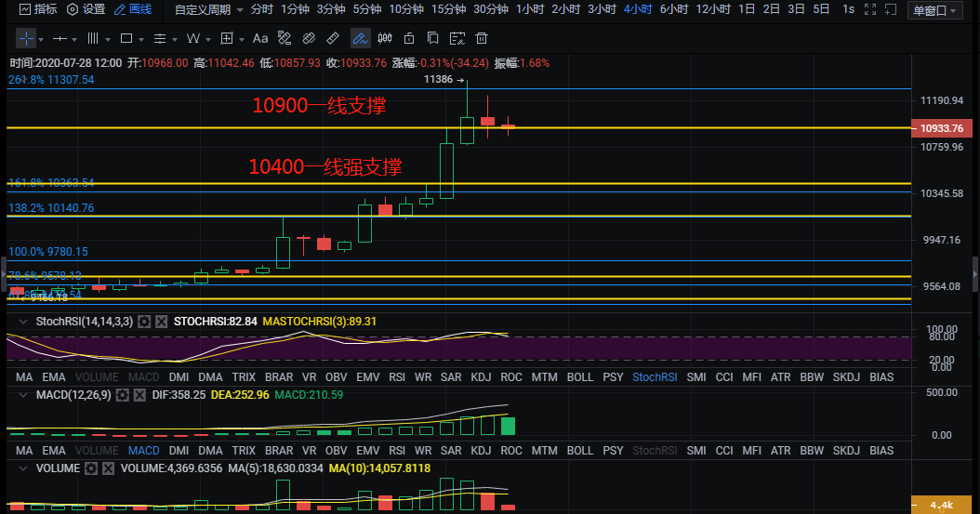Open vertical lines tool dropdown arrow
The image size is (980, 514).
click(108, 40)
